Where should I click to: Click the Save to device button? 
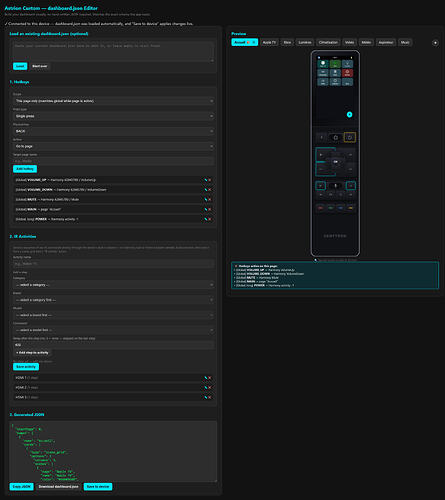click(98, 487)
